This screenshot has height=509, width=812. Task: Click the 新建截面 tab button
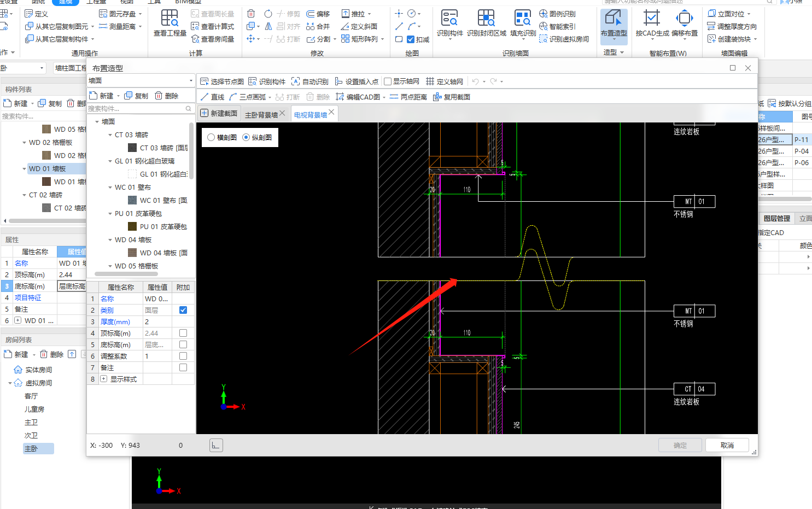(x=219, y=113)
